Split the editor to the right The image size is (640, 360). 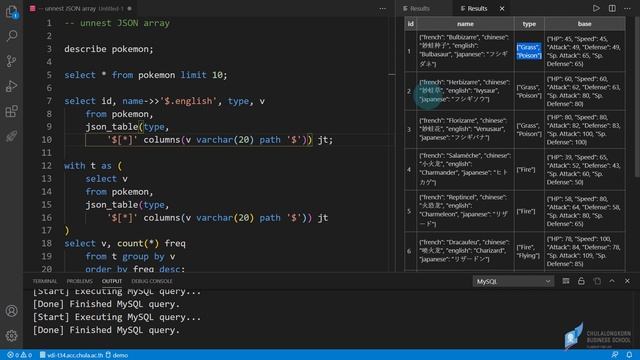(x=612, y=8)
